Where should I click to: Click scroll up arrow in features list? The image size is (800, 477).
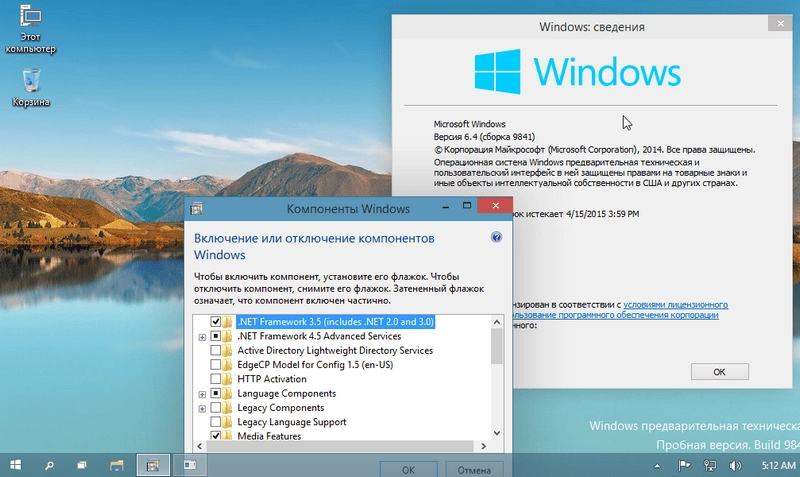(497, 322)
